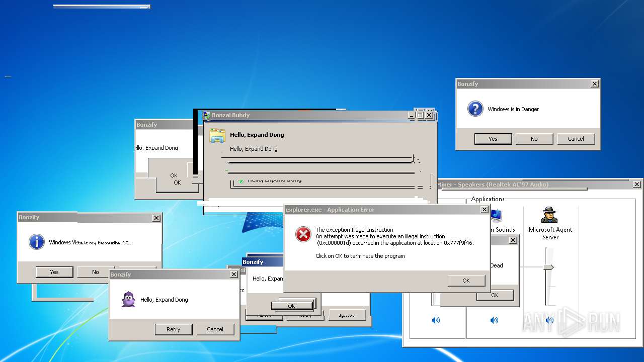Click bold Hello, Expand Dong heading
This screenshot has width=644, height=362.
pos(257,135)
